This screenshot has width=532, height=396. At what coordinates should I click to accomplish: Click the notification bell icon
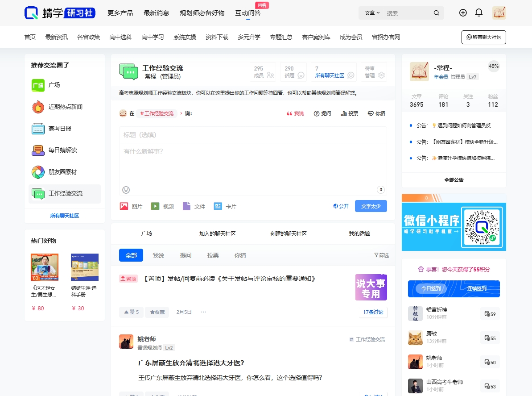478,13
